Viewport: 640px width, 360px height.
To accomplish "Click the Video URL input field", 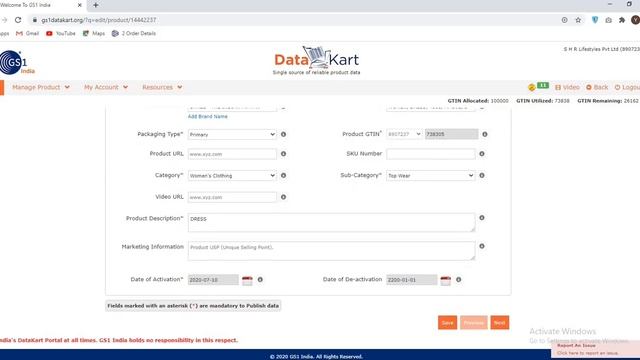I will 232,197.
